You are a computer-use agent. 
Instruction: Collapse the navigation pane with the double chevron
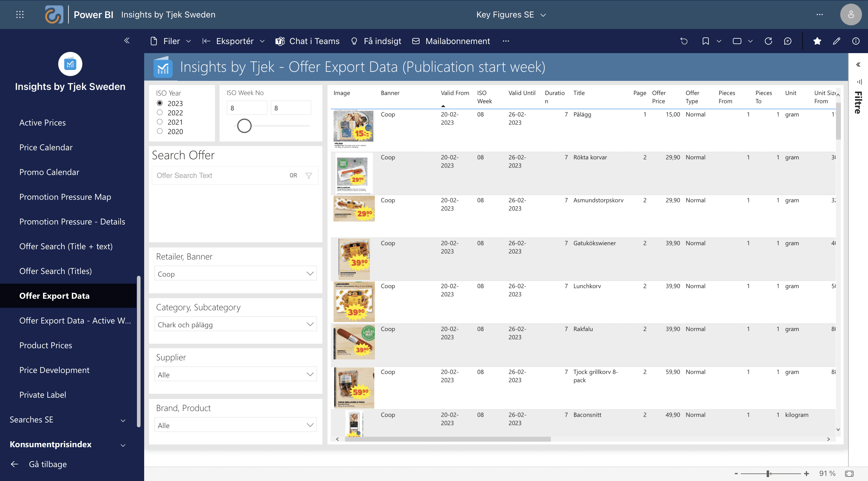click(127, 40)
